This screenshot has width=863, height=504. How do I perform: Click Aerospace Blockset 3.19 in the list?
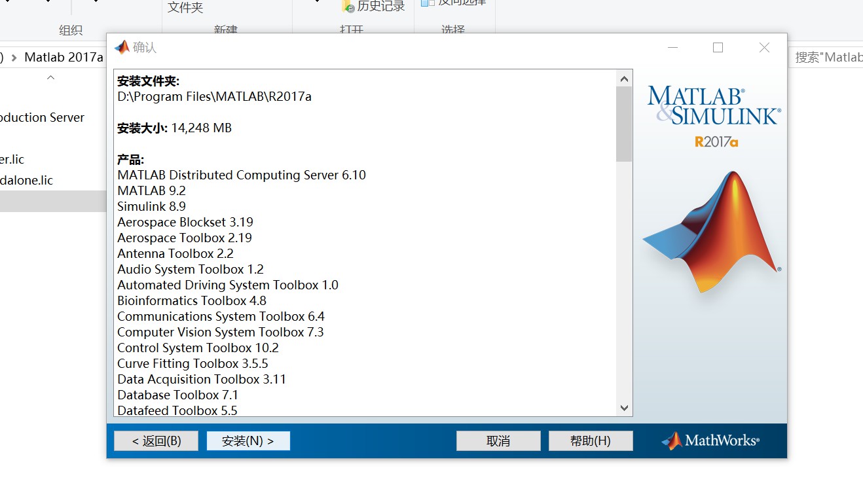(x=185, y=223)
